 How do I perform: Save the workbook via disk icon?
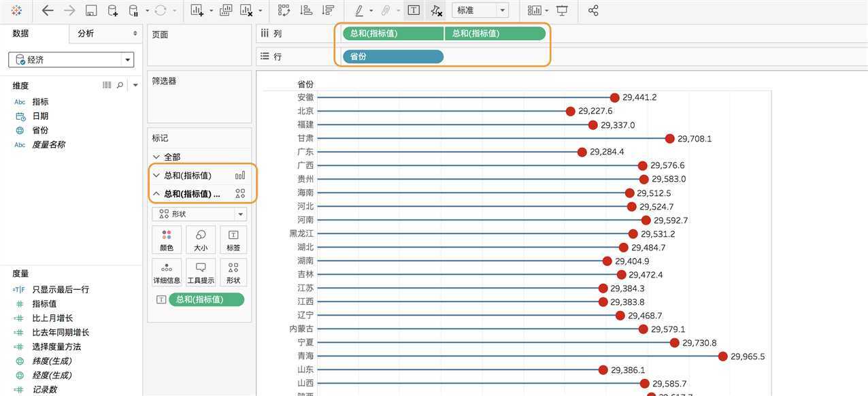pyautogui.click(x=91, y=10)
